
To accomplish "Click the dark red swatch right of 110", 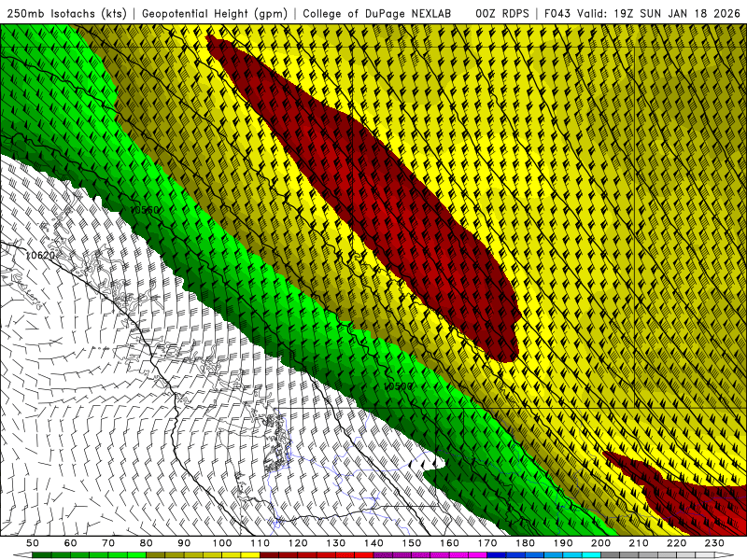I will click(269, 555).
